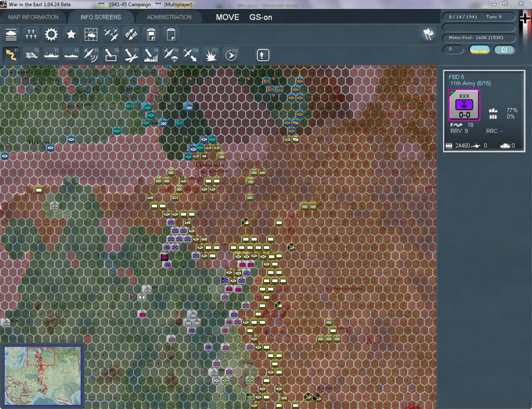Select Move mode F1 arrow icon

(11, 55)
